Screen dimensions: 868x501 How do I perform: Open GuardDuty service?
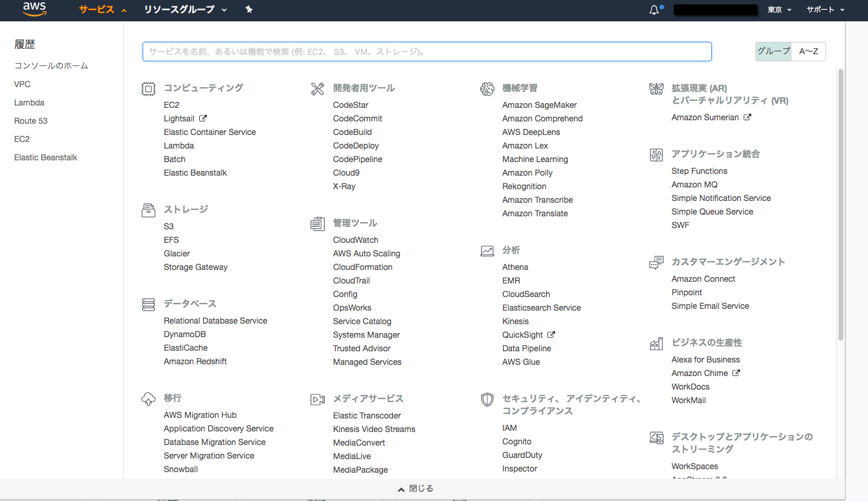point(523,455)
